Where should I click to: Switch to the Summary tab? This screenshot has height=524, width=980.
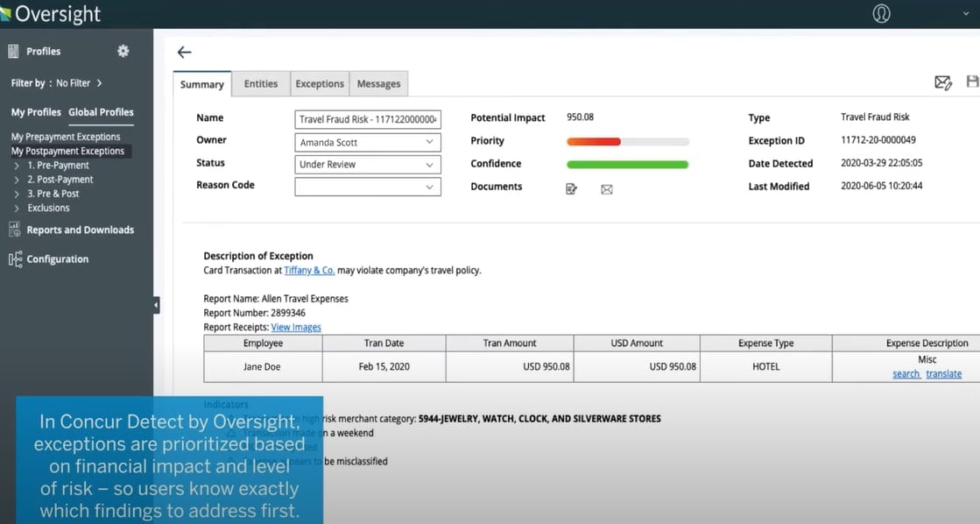point(202,84)
